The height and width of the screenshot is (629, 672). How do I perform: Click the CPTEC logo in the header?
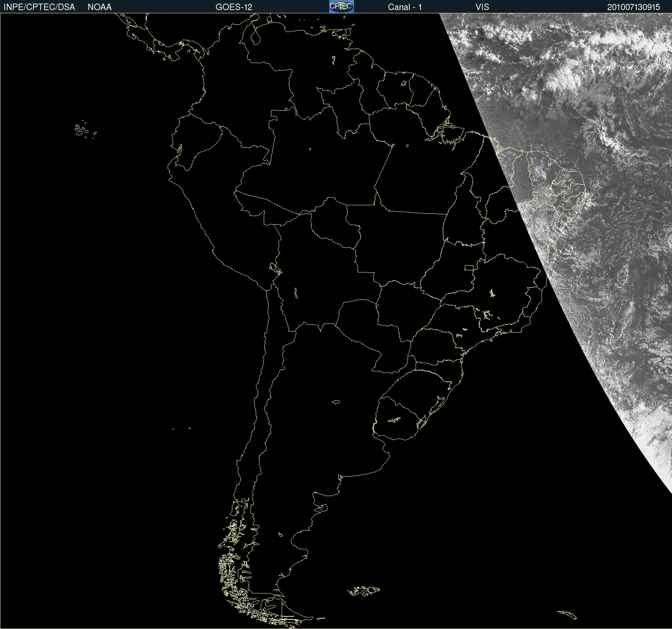click(341, 6)
